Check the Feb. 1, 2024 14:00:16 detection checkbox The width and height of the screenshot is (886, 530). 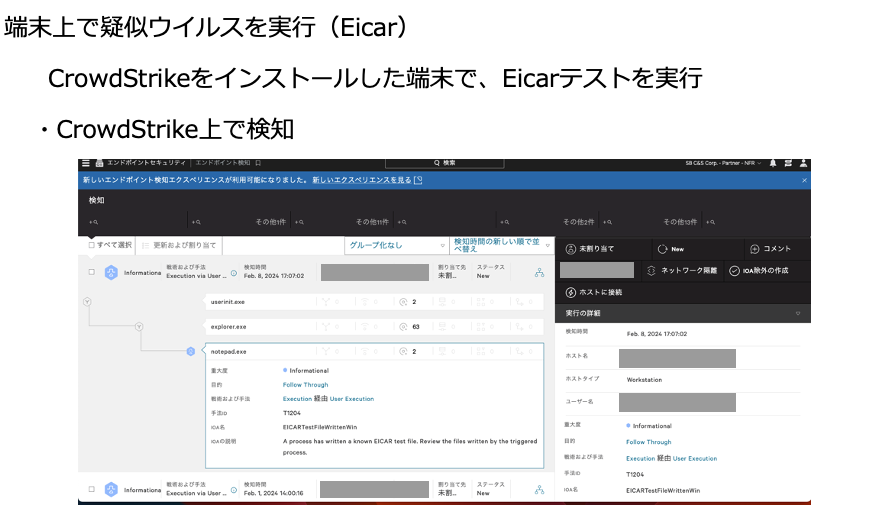point(92,489)
